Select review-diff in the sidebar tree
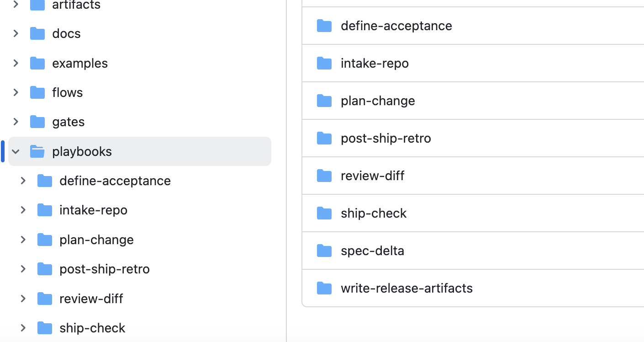Image resolution: width=644 pixels, height=342 pixels. point(91,298)
